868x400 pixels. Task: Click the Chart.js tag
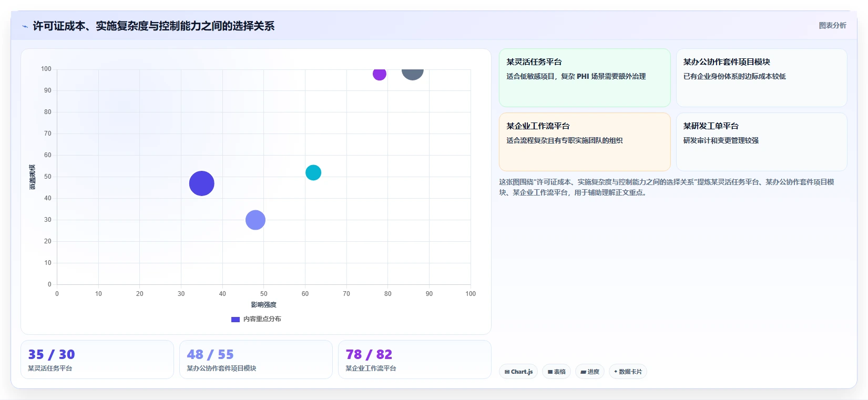(518, 372)
